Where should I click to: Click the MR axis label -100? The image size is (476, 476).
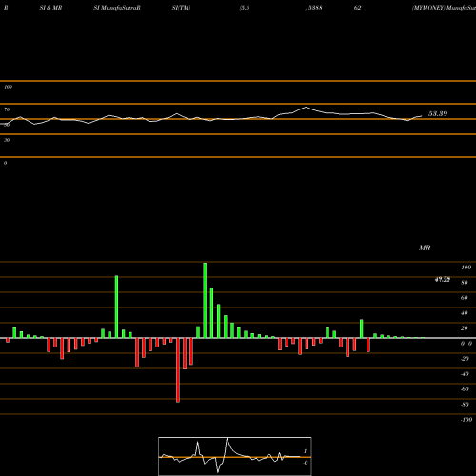pos(466,420)
